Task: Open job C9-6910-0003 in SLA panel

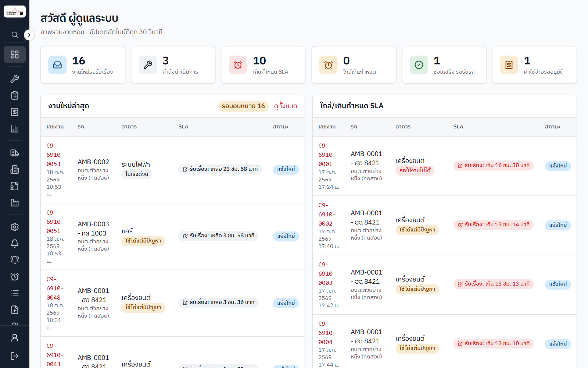Action: (x=327, y=274)
